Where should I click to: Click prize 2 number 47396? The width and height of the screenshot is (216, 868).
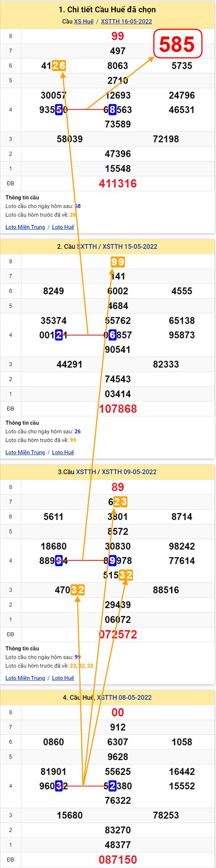point(117,154)
